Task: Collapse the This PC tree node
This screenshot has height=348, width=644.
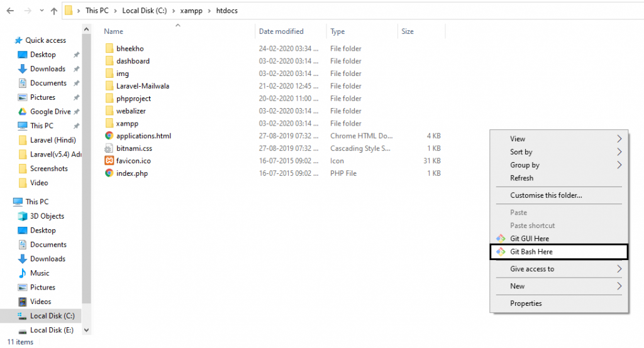Action: pyautogui.click(x=8, y=202)
